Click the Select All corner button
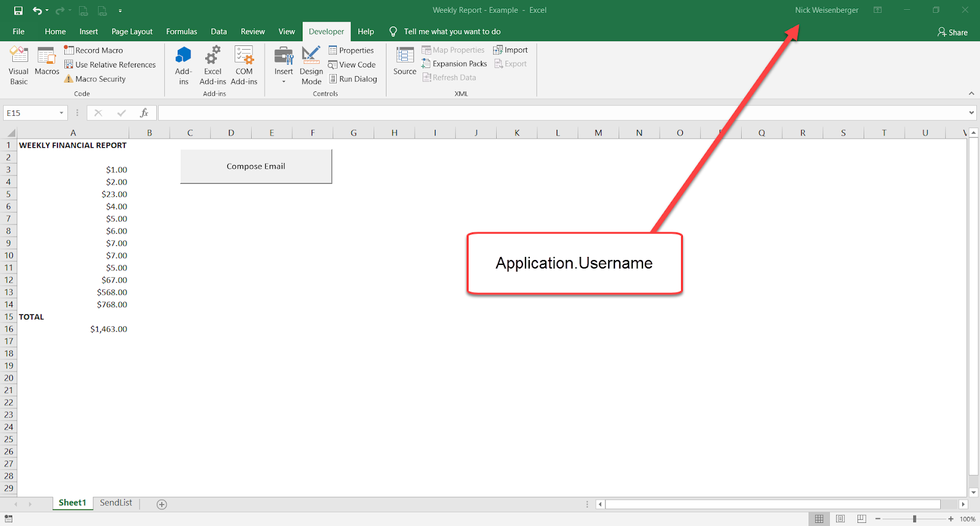 coord(10,133)
